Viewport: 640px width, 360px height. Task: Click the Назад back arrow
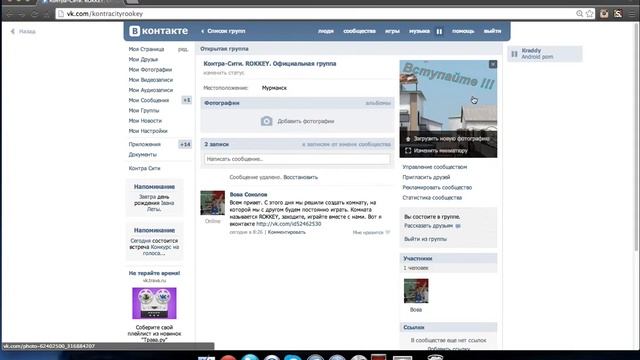13,31
